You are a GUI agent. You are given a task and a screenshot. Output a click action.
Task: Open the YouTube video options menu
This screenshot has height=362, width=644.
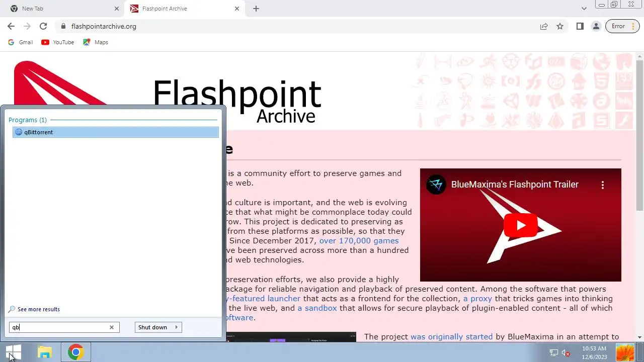602,185
